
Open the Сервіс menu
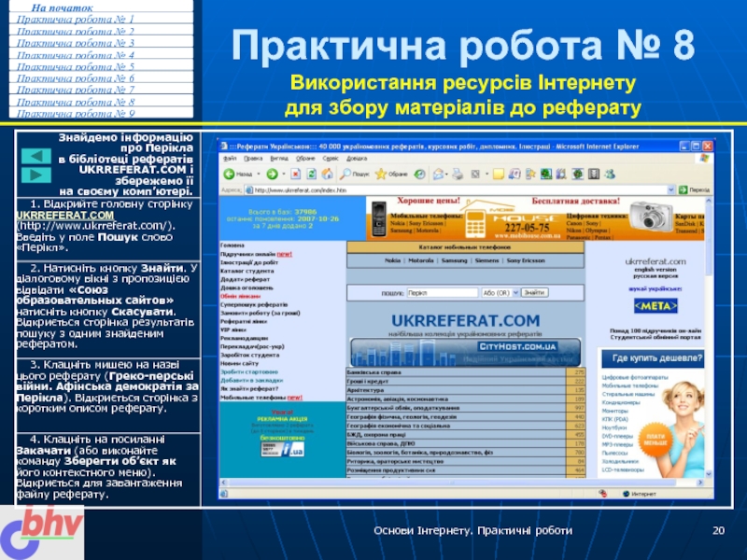point(331,158)
